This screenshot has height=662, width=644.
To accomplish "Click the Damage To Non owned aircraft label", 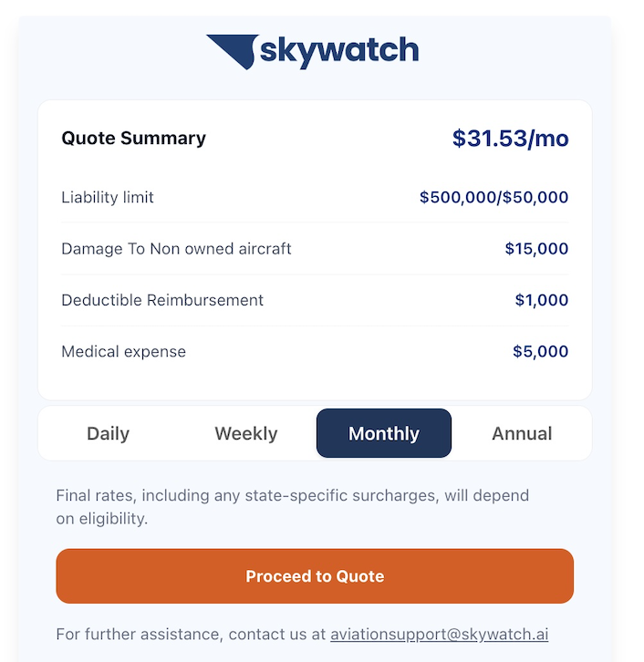I will point(176,248).
